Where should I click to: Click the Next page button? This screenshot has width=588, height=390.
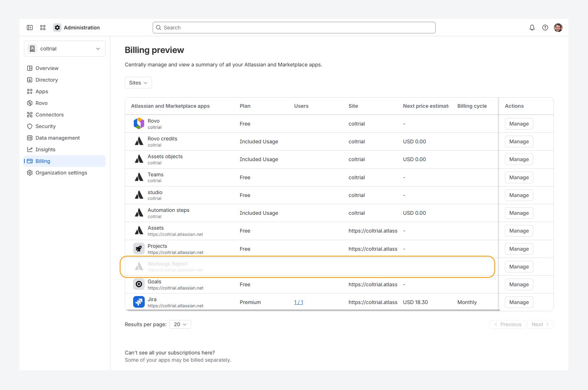pos(540,324)
